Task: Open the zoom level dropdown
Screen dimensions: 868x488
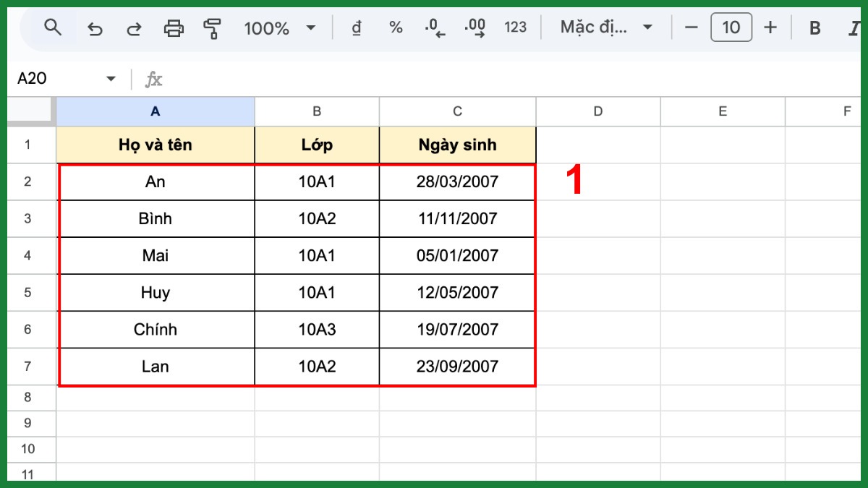Action: tap(281, 27)
